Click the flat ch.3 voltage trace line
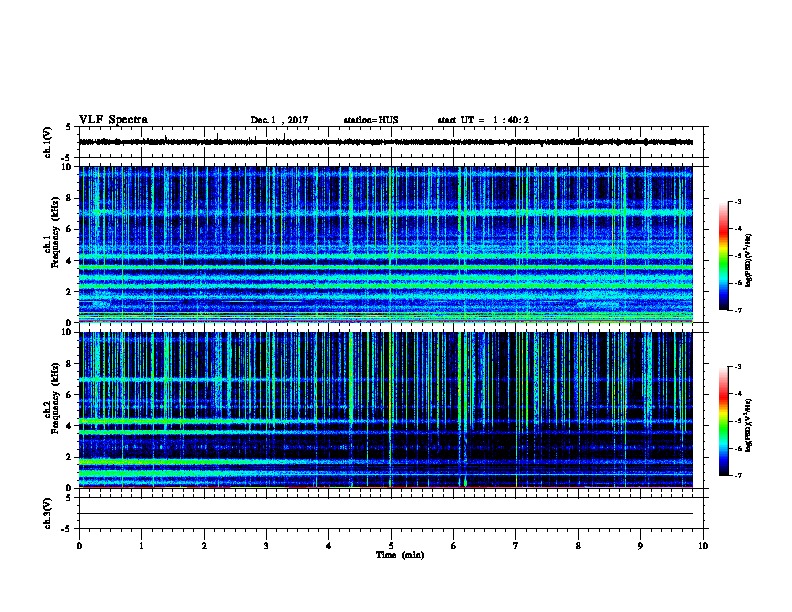The height and width of the screenshot is (612, 792). [386, 514]
